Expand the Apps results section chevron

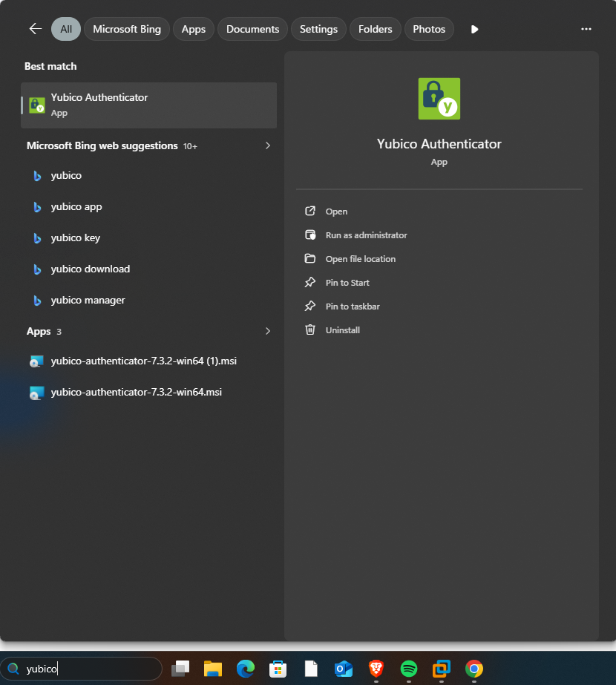coord(268,331)
